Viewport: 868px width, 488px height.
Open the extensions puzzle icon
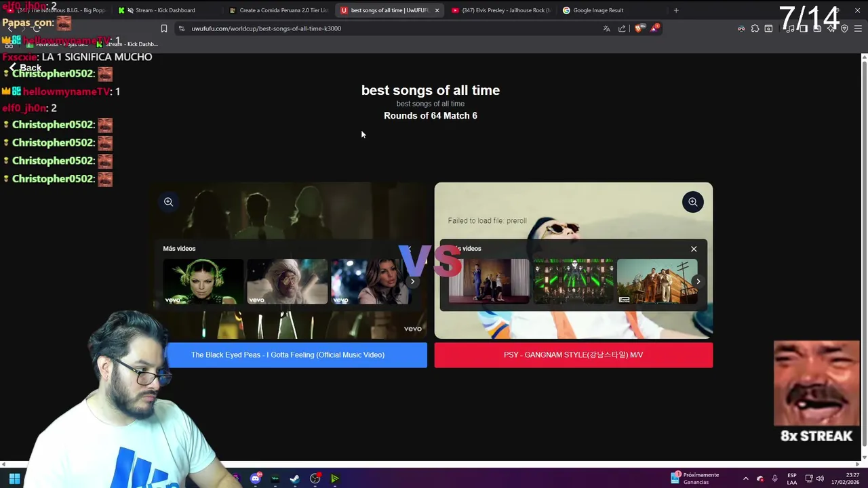tap(755, 28)
